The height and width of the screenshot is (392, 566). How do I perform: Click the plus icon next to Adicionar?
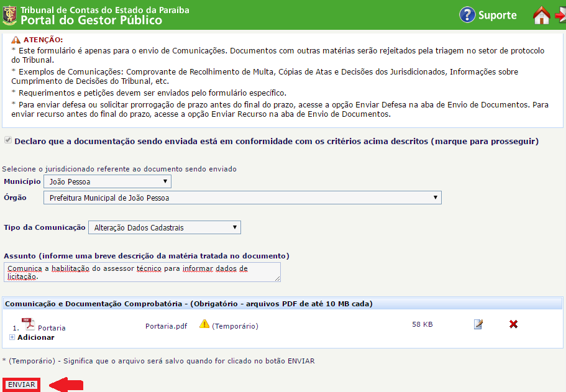12,337
